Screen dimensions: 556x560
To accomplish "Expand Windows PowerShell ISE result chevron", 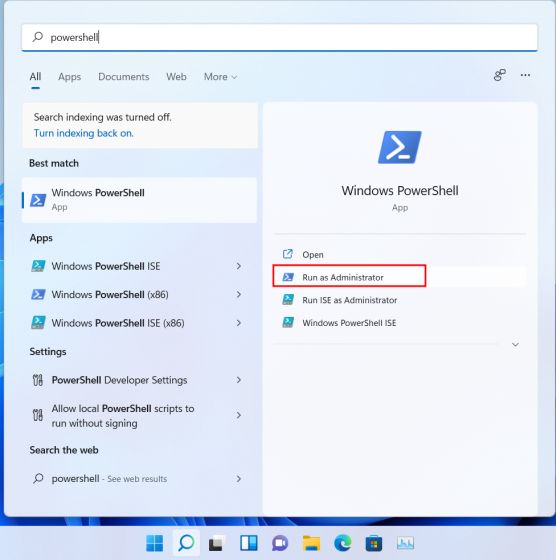I will 239,266.
